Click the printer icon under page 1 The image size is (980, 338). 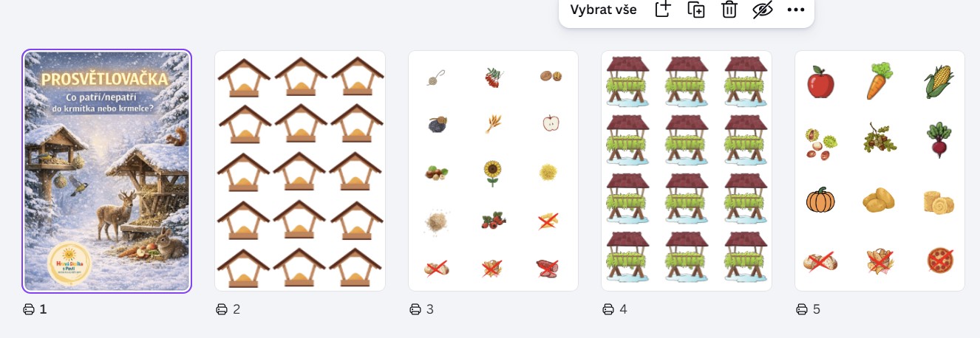[x=29, y=309]
